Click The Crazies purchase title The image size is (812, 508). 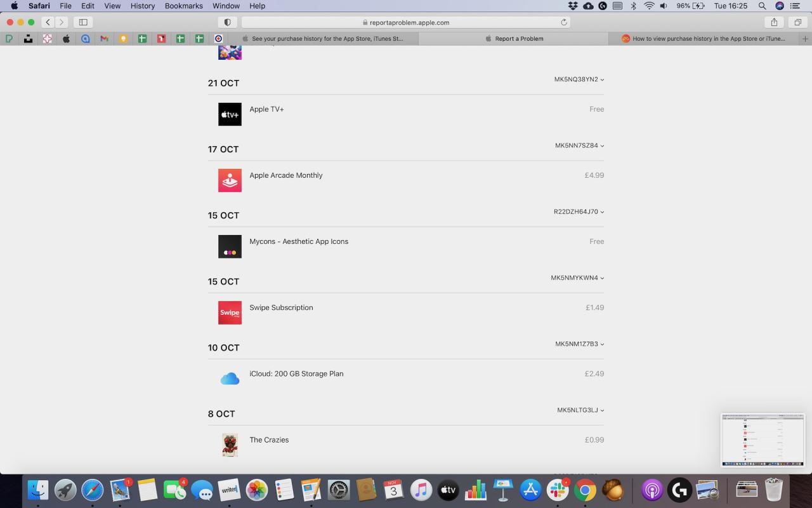tap(269, 439)
